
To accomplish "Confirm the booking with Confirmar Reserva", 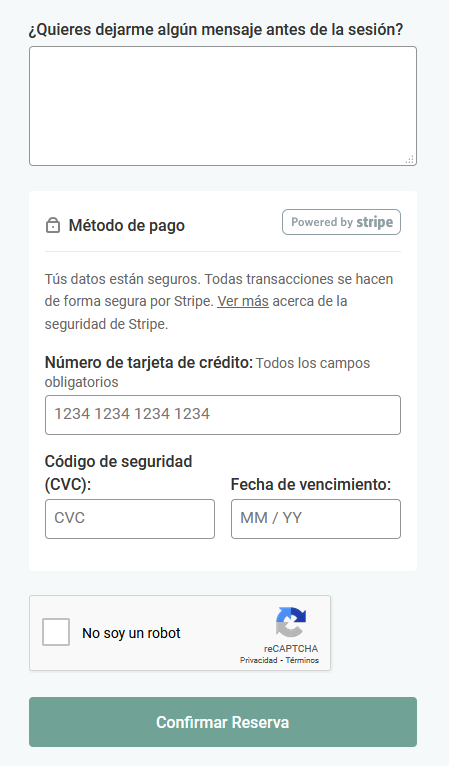I will point(223,722).
